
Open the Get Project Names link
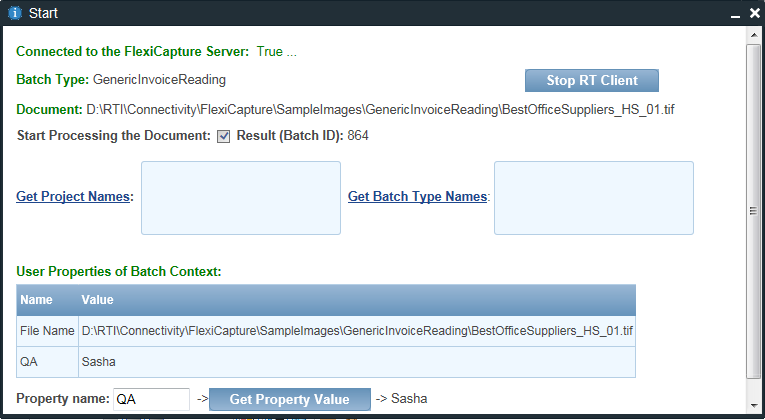[74, 197]
